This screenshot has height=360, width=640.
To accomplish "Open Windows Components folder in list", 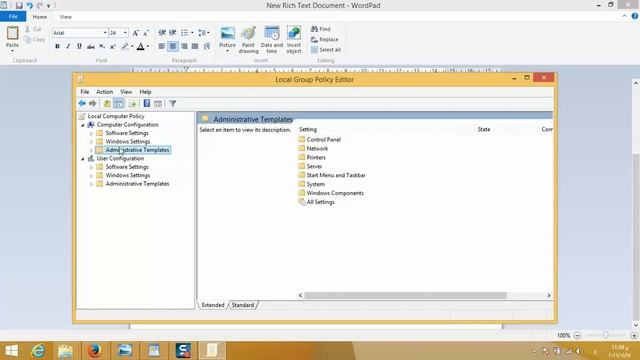I will point(331,193).
